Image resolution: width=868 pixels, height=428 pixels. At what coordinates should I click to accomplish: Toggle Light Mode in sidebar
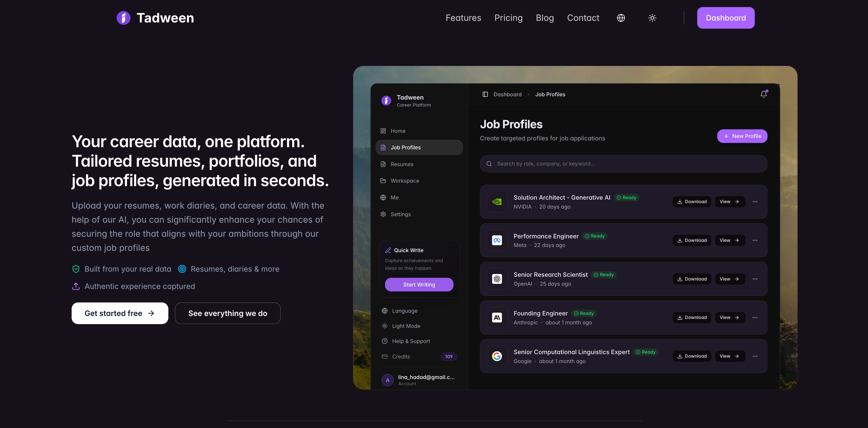click(x=419, y=326)
